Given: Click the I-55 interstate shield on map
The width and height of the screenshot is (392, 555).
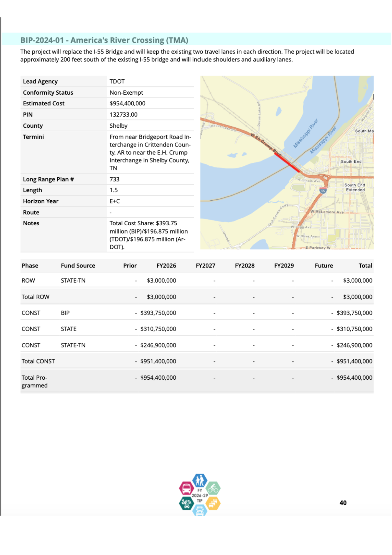Looking at the screenshot, I should [x=323, y=191].
